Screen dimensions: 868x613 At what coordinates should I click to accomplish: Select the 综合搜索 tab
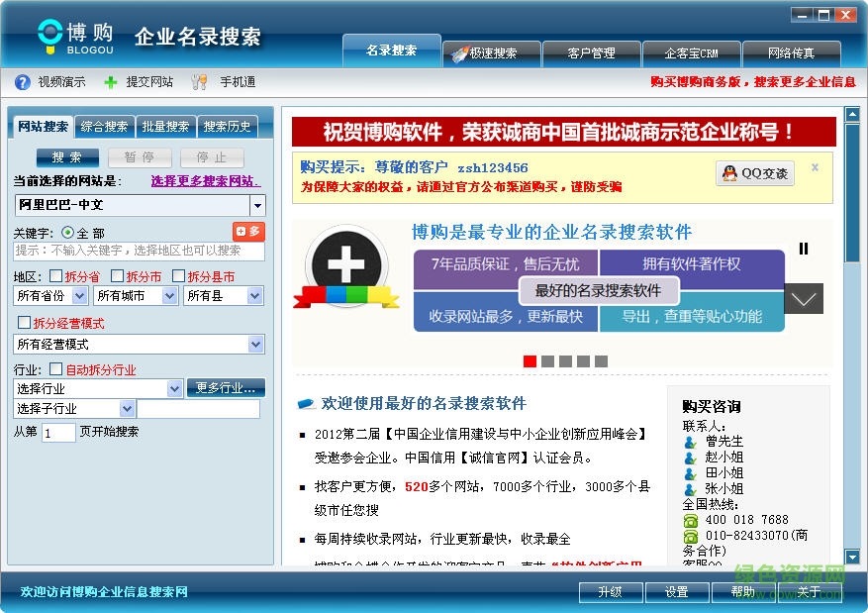104,127
